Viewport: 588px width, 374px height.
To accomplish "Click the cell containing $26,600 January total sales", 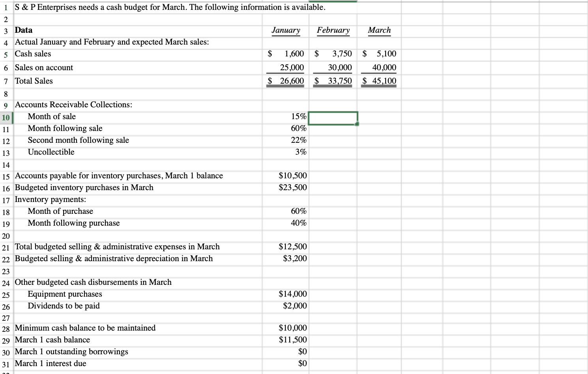I will (286, 81).
